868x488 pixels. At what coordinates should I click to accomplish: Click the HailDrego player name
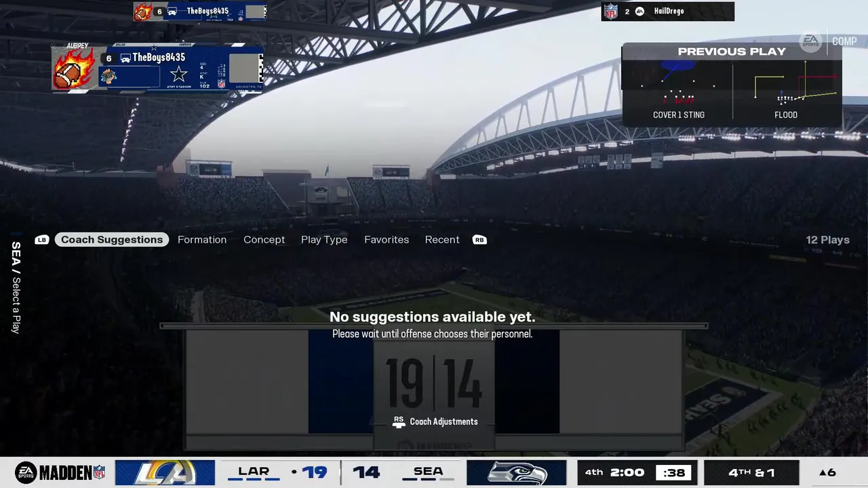click(x=669, y=12)
